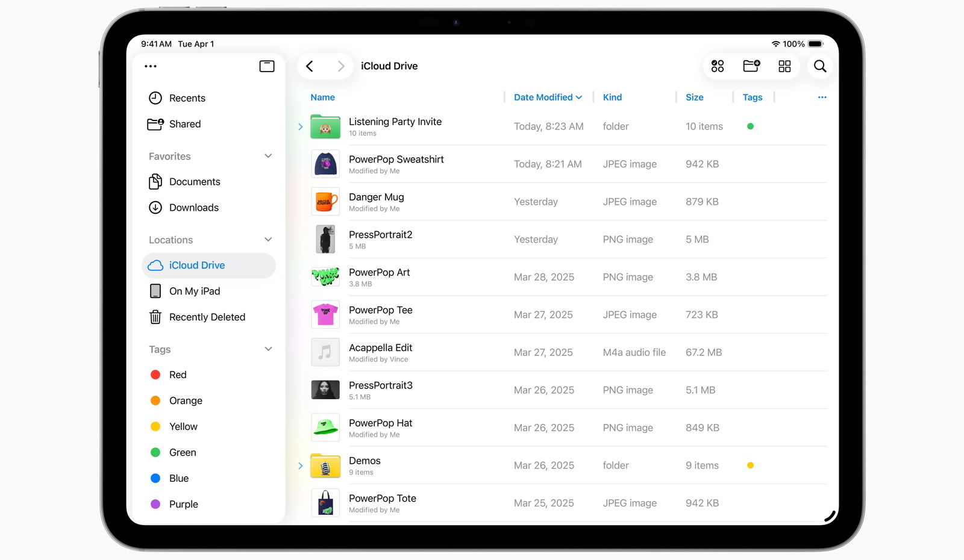964x560 pixels.
Task: Open Acappella Edit audio file icon
Action: [x=325, y=352]
